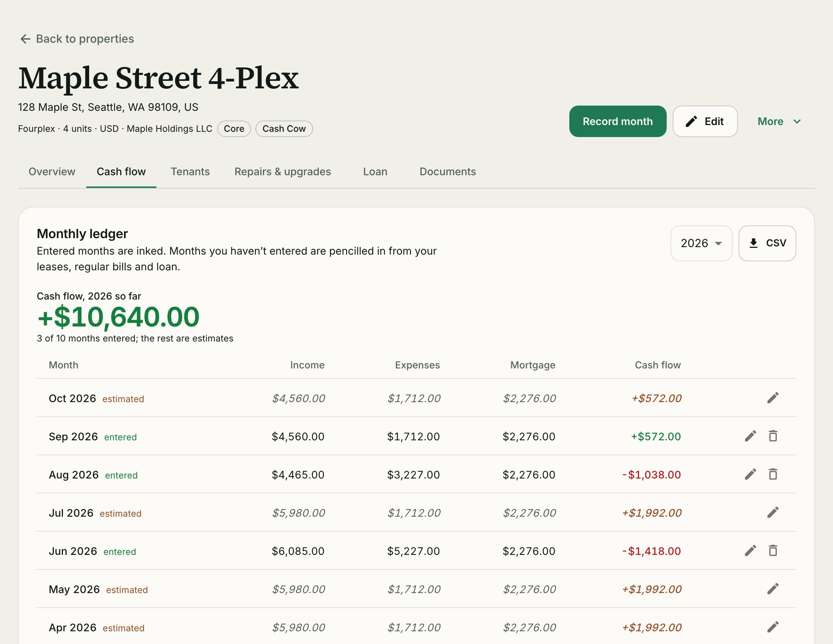Viewport: 833px width, 644px height.
Task: Delete the Sep 2026 entry
Action: coord(773,436)
